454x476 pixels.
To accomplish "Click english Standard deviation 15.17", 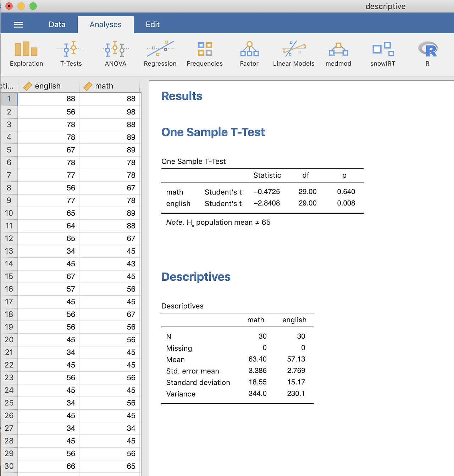I will point(296,382).
